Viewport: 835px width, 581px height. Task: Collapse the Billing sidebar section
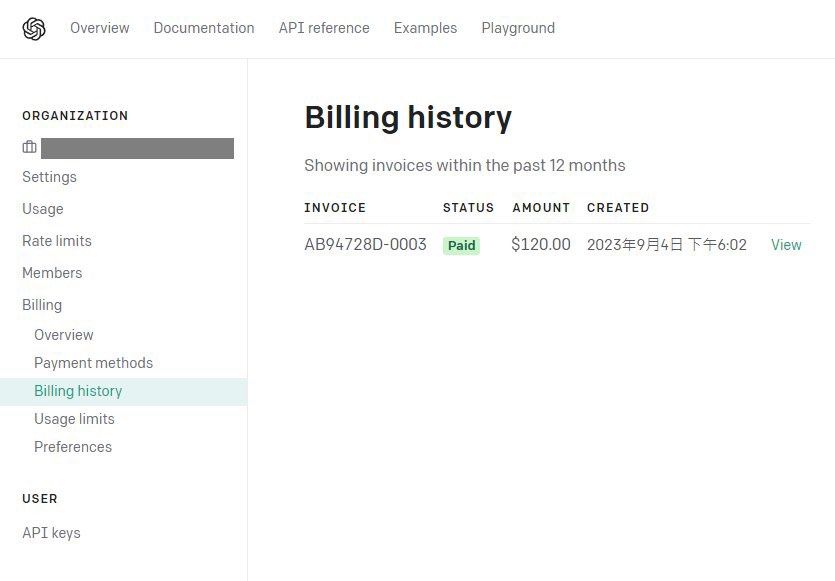[42, 305]
